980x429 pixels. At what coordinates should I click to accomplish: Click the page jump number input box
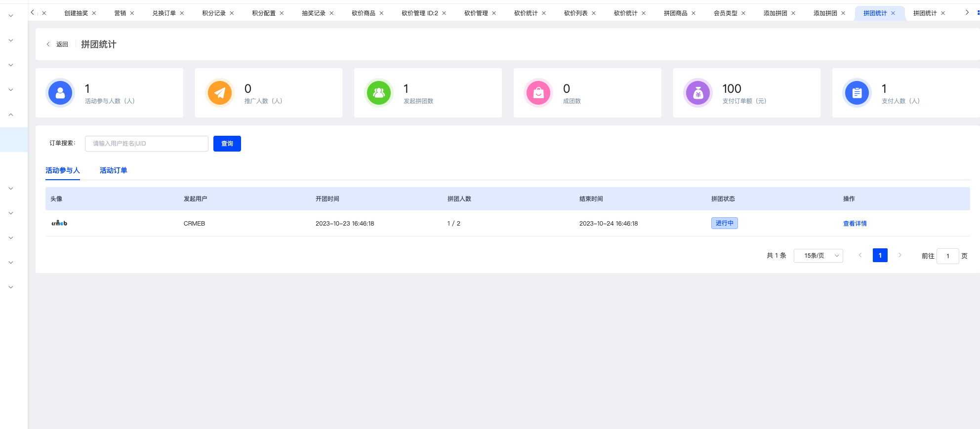(947, 256)
